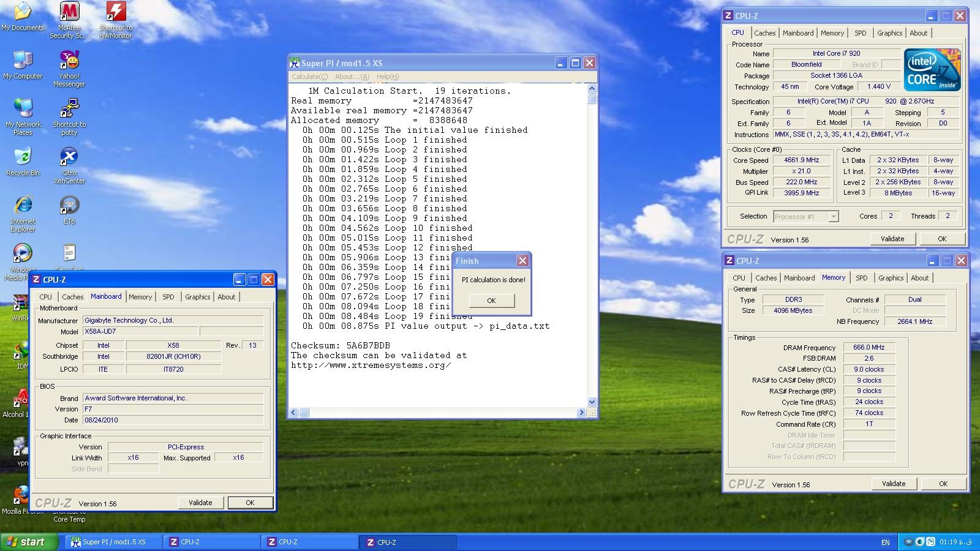980x551 pixels.
Task: Click Validate in CPU-Z CPU window
Action: pos(892,239)
